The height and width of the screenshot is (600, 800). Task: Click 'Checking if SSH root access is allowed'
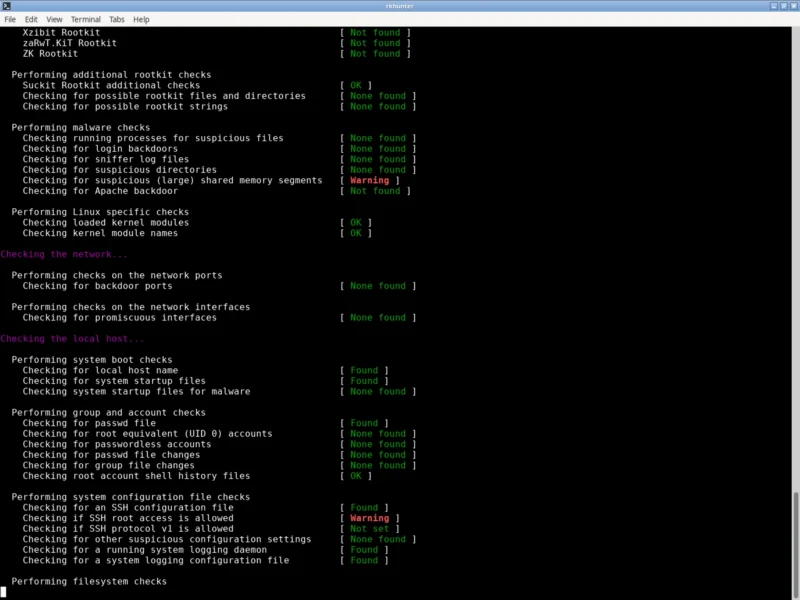(x=128, y=518)
